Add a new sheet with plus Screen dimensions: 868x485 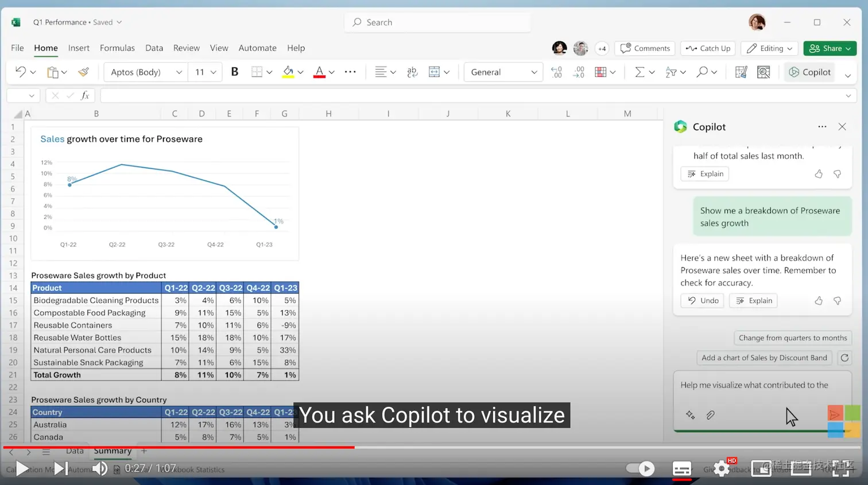pyautogui.click(x=144, y=451)
